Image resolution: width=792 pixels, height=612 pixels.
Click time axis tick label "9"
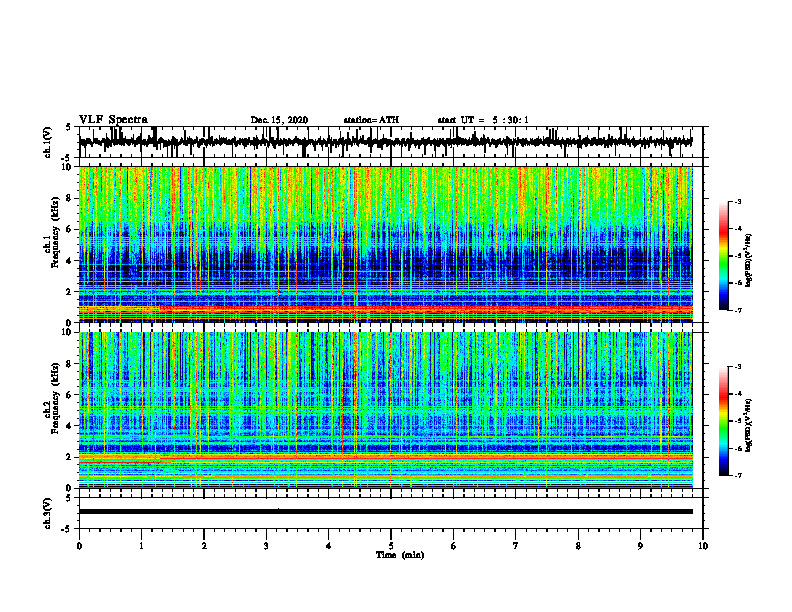coord(640,546)
